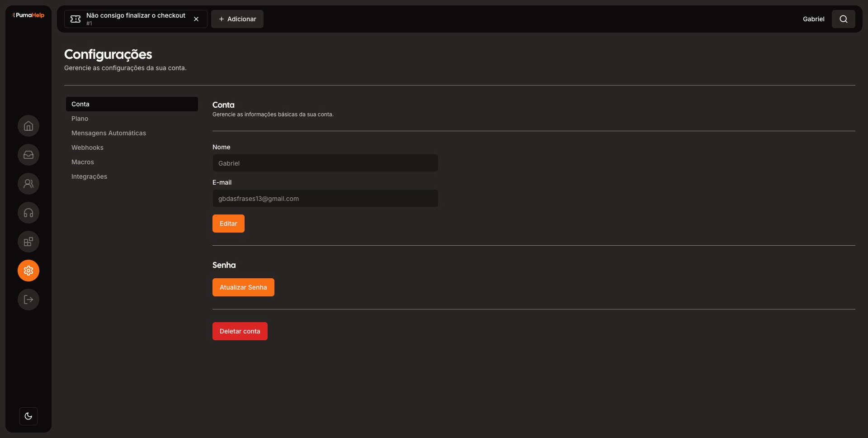The width and height of the screenshot is (868, 438).
Task: Click 'Gerencie as informações básicas da sua conta.'
Action: click(x=273, y=114)
